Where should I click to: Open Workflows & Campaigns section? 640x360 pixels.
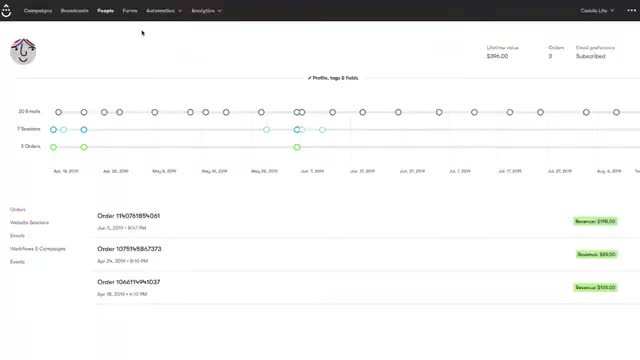click(38, 249)
